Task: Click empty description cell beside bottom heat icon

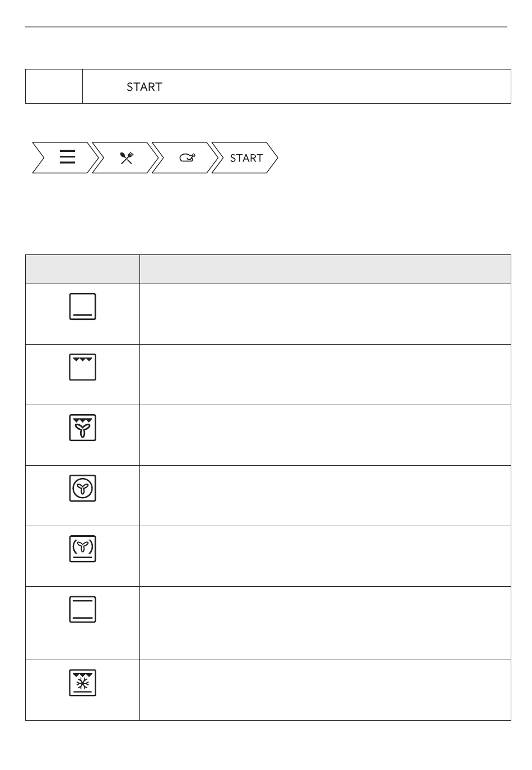Action: coord(325,314)
